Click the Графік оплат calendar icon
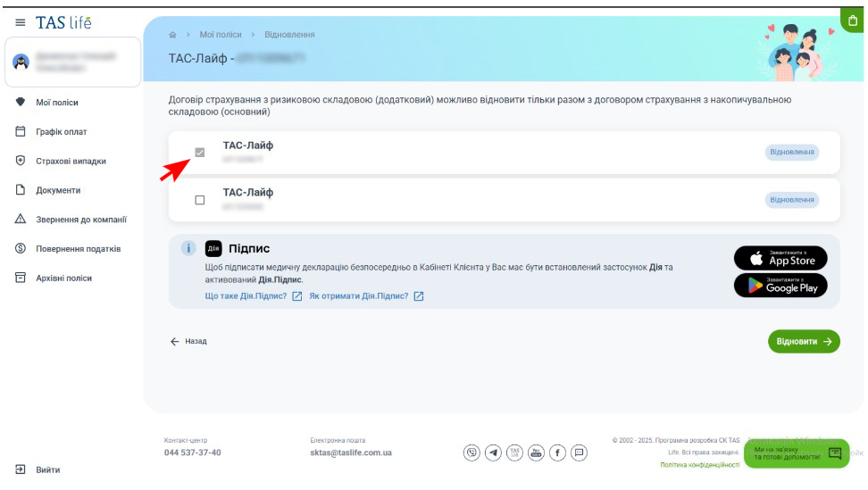868x490 pixels. coord(21,131)
